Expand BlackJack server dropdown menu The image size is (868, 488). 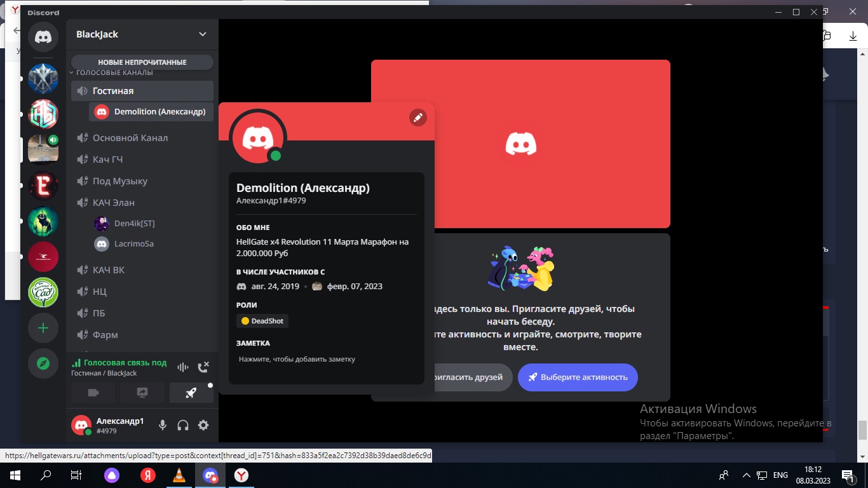pos(203,34)
